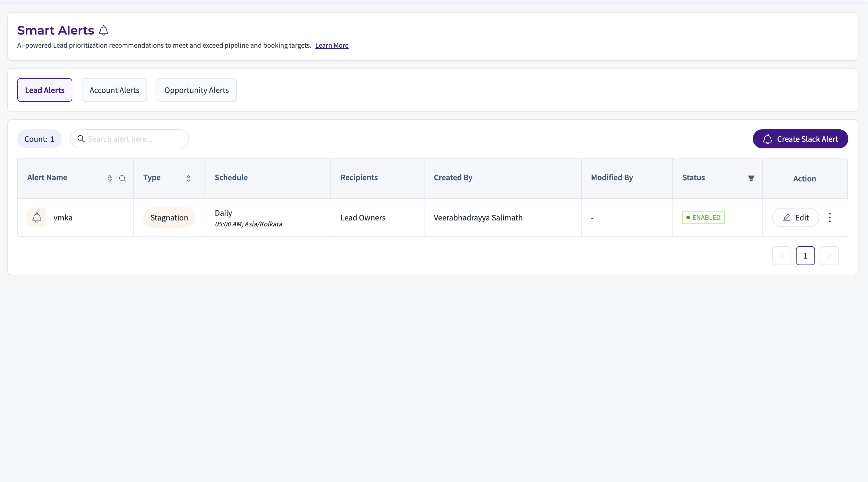868x482 pixels.
Task: Click the bell icon in the vmka row
Action: [x=37, y=217]
